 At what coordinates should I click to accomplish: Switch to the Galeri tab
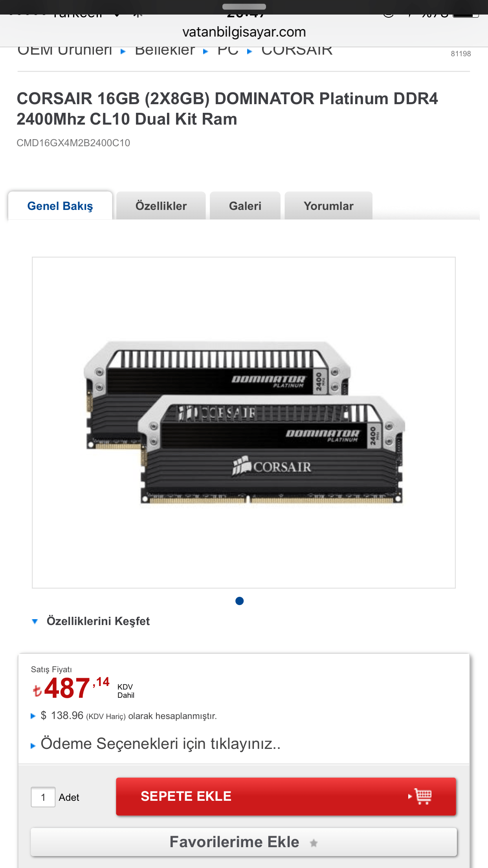pos(245,206)
